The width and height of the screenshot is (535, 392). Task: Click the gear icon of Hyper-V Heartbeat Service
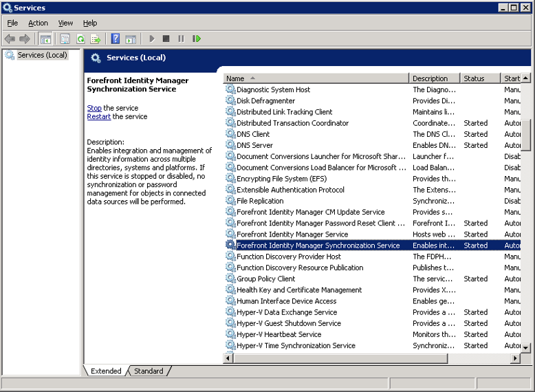click(x=230, y=334)
